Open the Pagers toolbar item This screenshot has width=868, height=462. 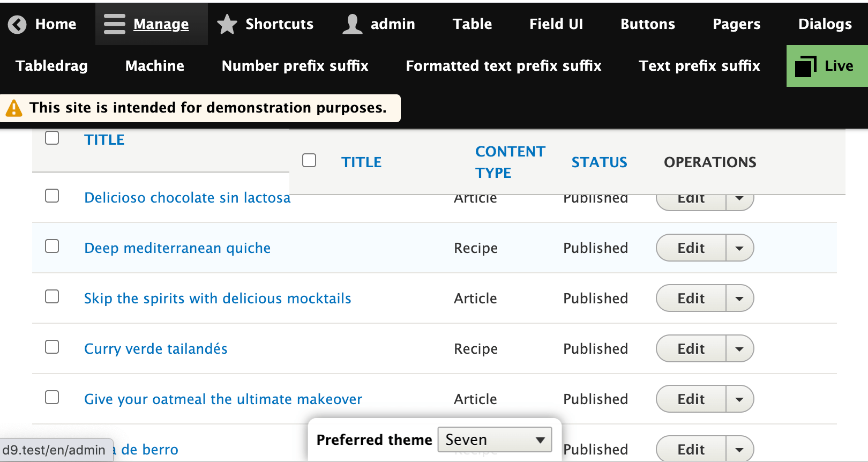(x=736, y=24)
